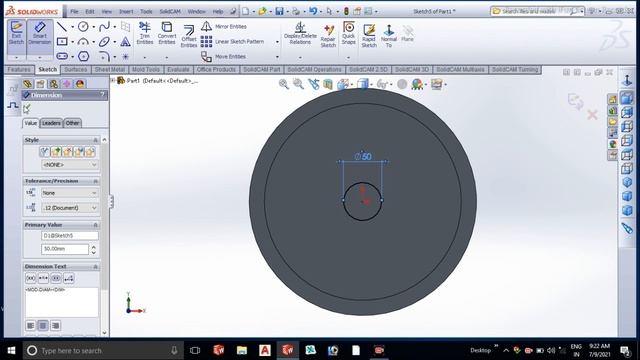
Task: Open Tolerance type None dropdown
Action: click(70, 193)
